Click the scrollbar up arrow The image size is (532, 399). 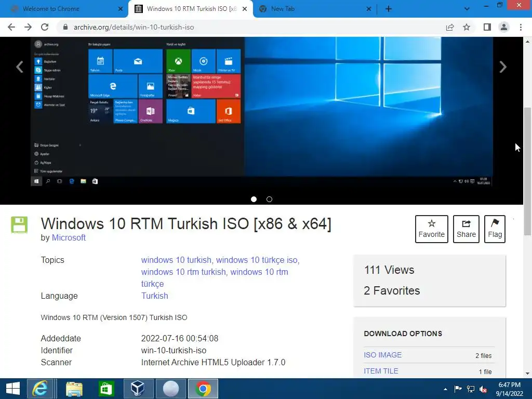(527, 42)
